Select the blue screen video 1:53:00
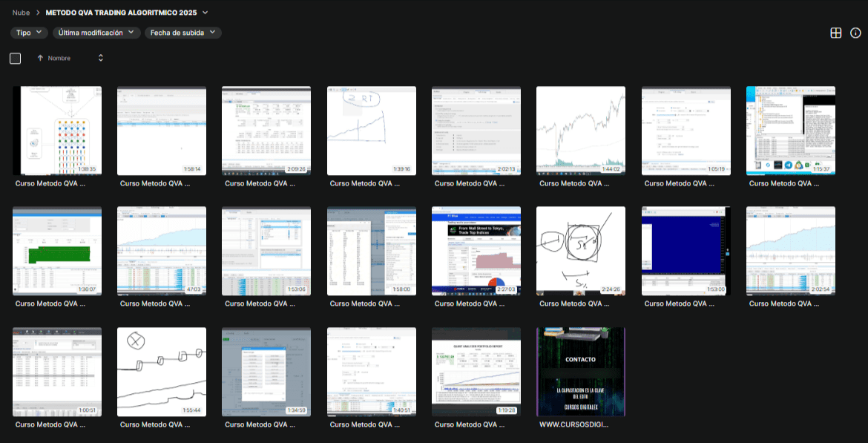This screenshot has width=868, height=443. coord(686,251)
